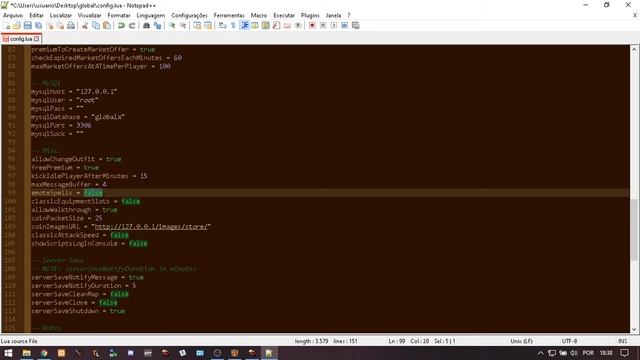640x360 pixels.
Task: Save the recorded macro toolbar icon
Action: point(356,25)
